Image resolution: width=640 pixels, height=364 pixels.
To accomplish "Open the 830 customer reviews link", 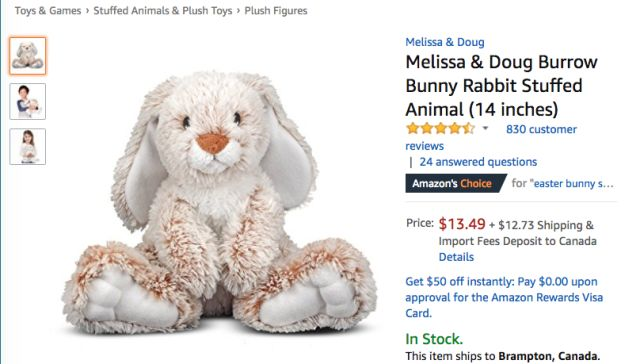I will click(491, 138).
